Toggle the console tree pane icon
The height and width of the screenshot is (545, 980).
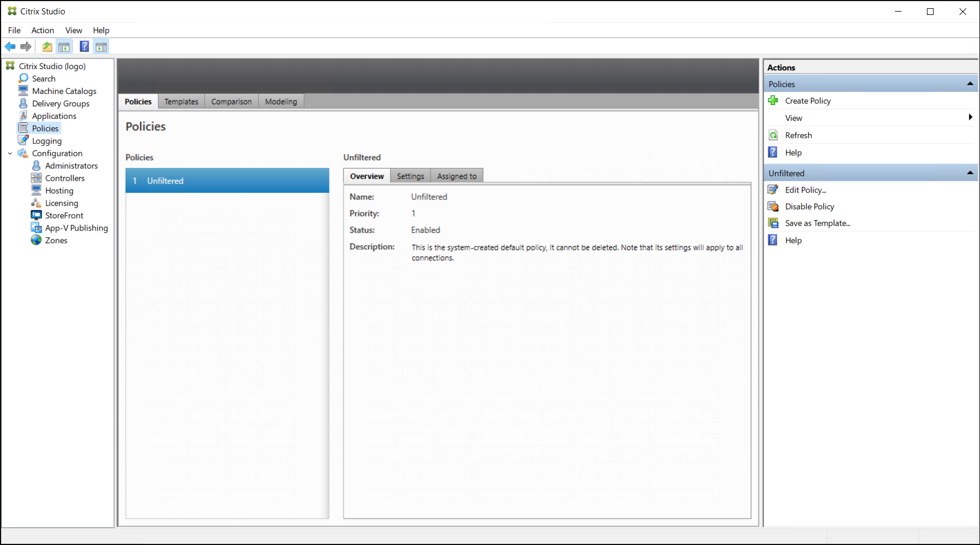64,47
